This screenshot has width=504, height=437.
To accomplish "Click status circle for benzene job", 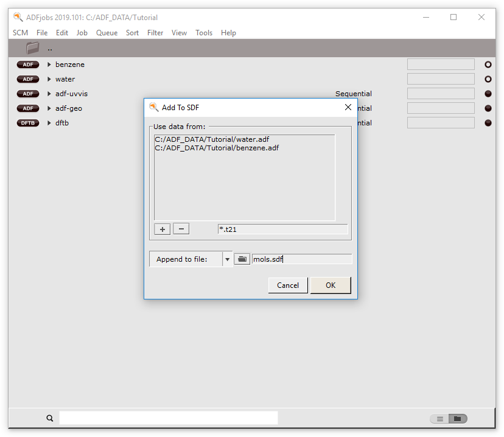I will coord(488,65).
